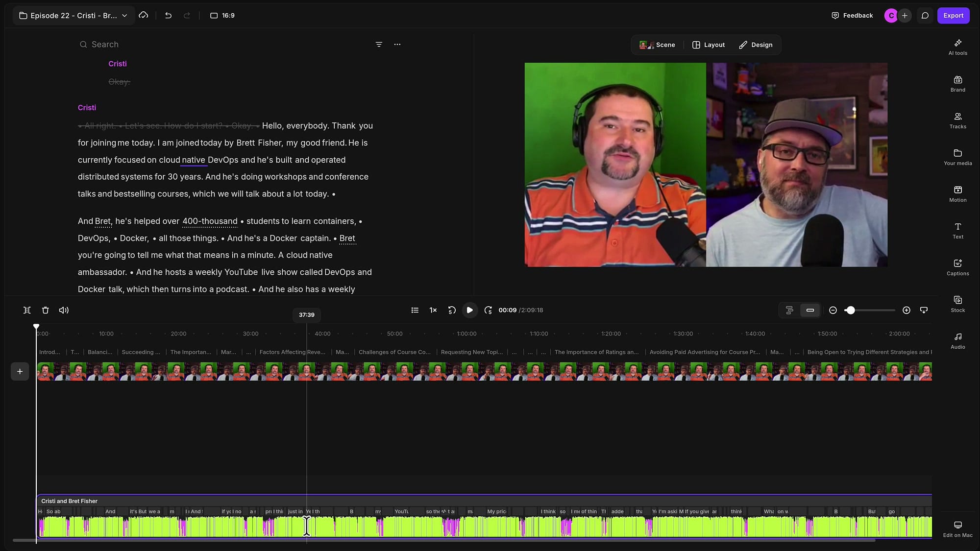
Task: Switch to collapsed timeline view
Action: 810,310
